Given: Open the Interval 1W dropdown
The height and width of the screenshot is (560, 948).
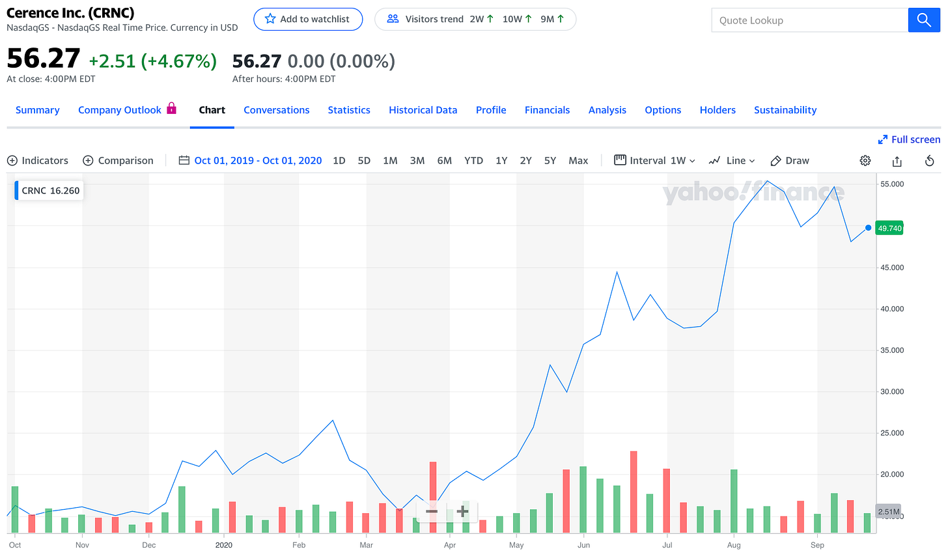Looking at the screenshot, I should tap(655, 160).
